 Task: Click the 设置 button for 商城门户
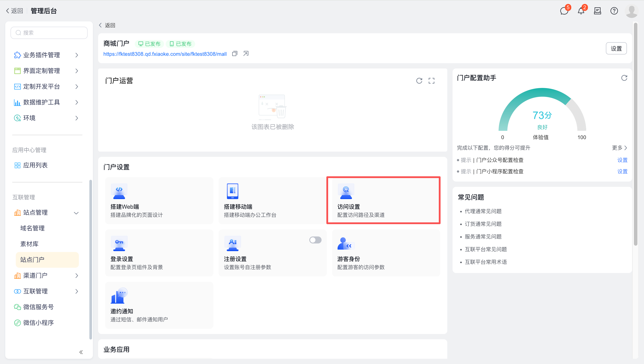tap(616, 49)
